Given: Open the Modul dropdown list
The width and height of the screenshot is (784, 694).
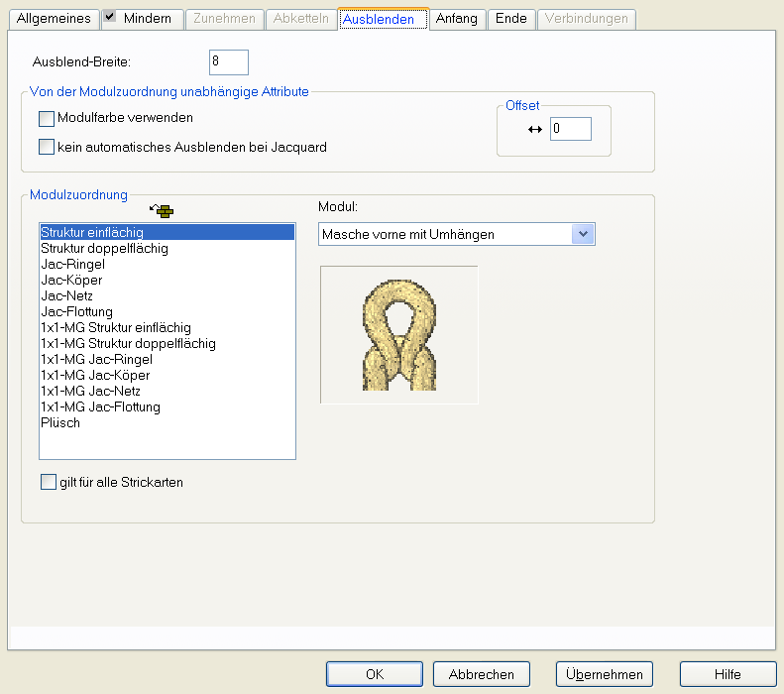Looking at the screenshot, I should pyautogui.click(x=583, y=234).
